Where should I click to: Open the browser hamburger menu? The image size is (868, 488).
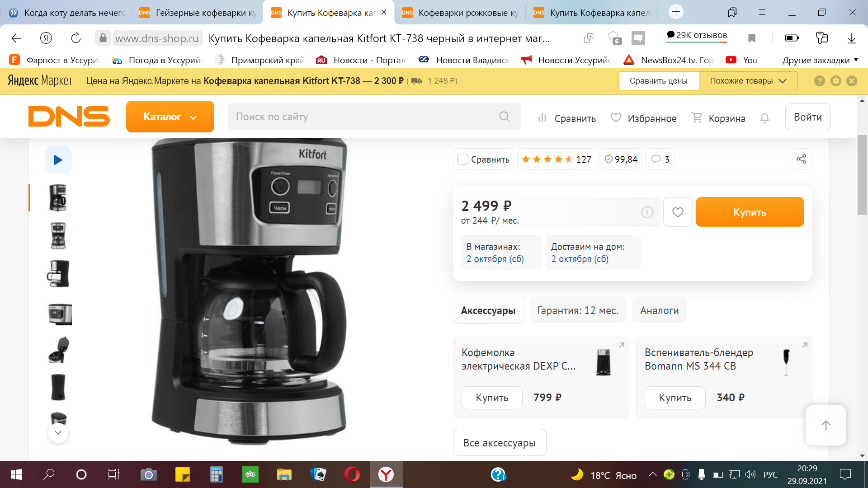[x=762, y=12]
